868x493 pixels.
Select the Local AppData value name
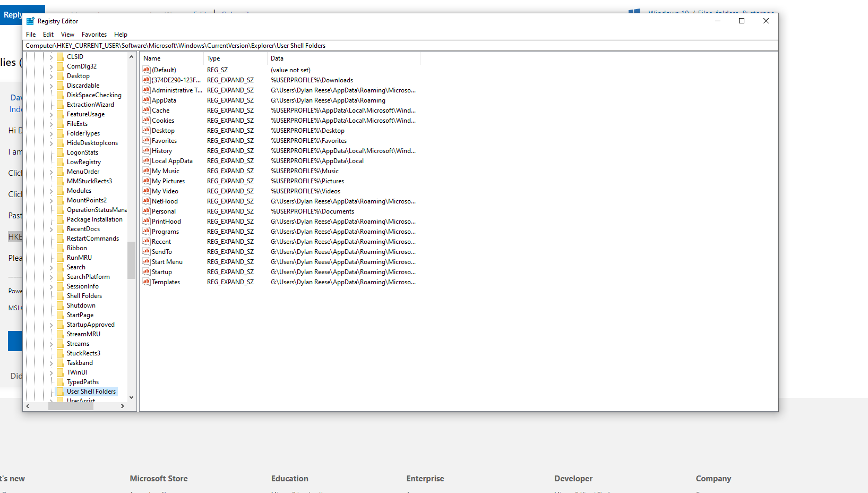(x=172, y=160)
